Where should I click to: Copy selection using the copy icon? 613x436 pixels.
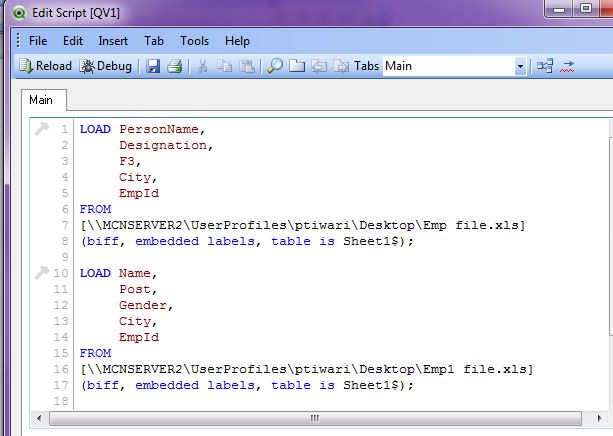coord(224,66)
